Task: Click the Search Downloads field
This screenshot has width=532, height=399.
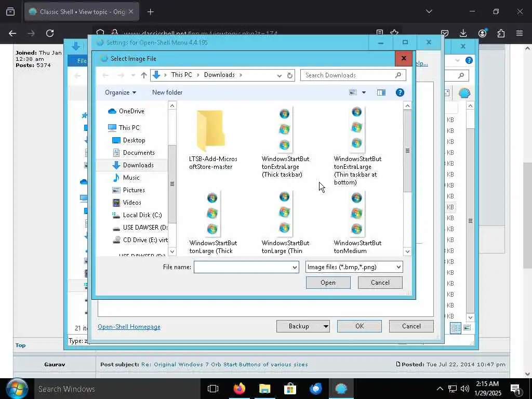Action: coord(353,75)
